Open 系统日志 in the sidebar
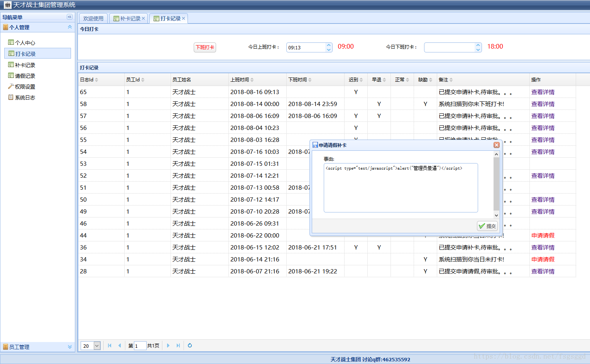This screenshot has height=364, width=590. point(25,98)
